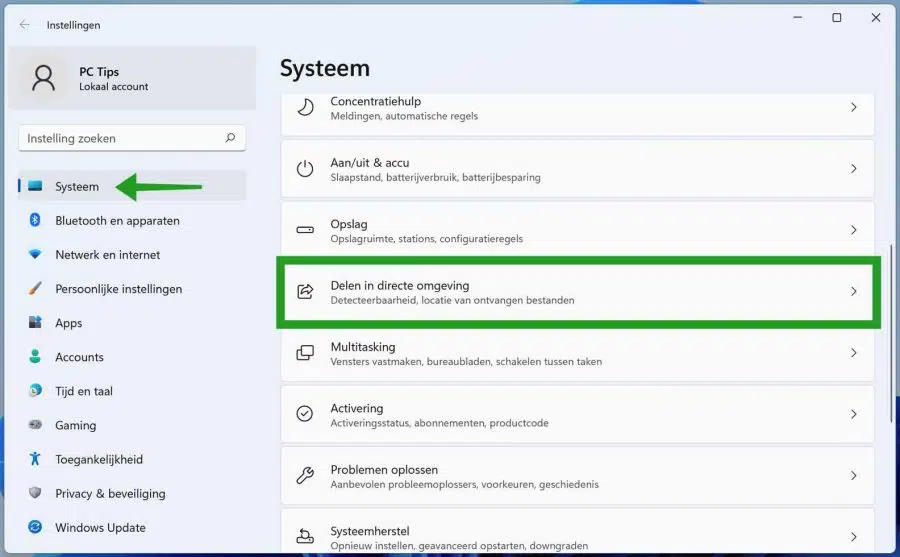Click 'Meldingen, automatische regels' description
The width and height of the screenshot is (900, 557).
tap(404, 116)
